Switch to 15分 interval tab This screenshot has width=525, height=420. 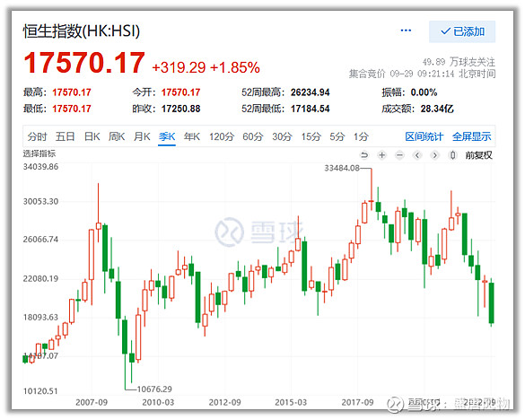coord(311,136)
